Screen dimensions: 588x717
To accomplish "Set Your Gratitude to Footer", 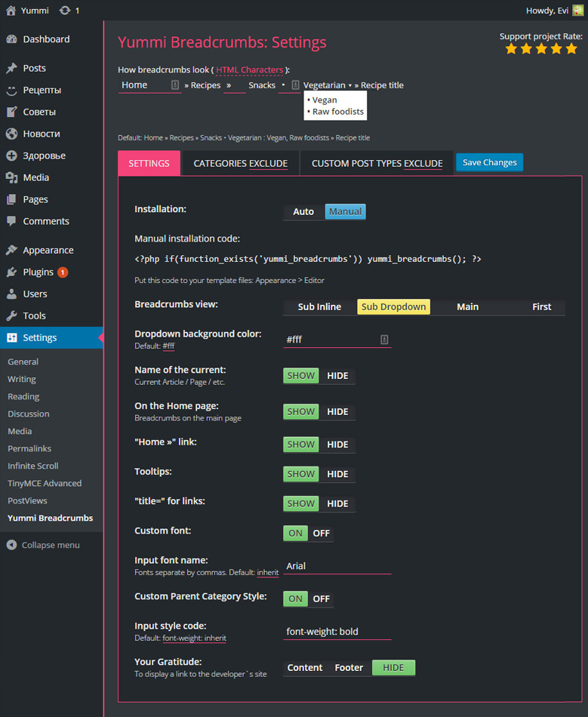I will click(349, 668).
